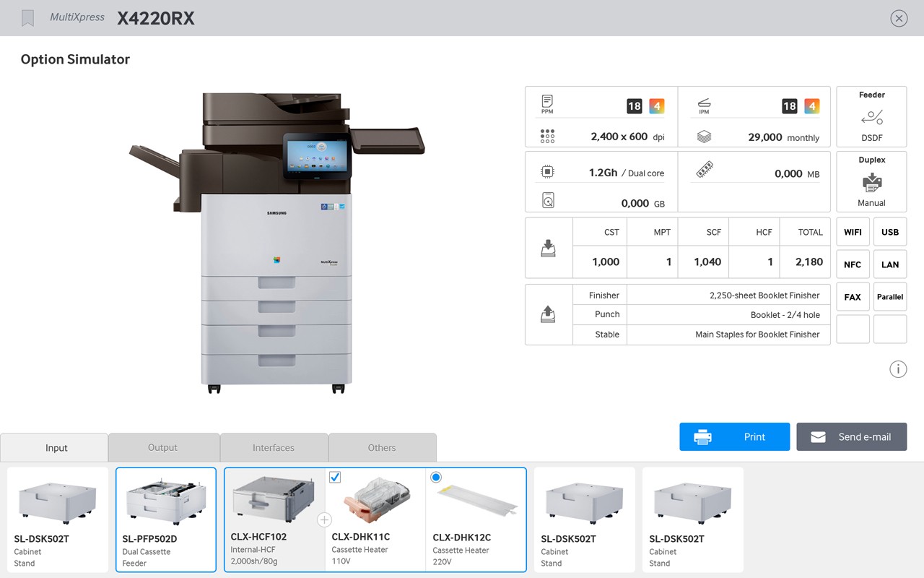Click the Print button
Viewport: 924px width, 578px height.
tap(734, 436)
